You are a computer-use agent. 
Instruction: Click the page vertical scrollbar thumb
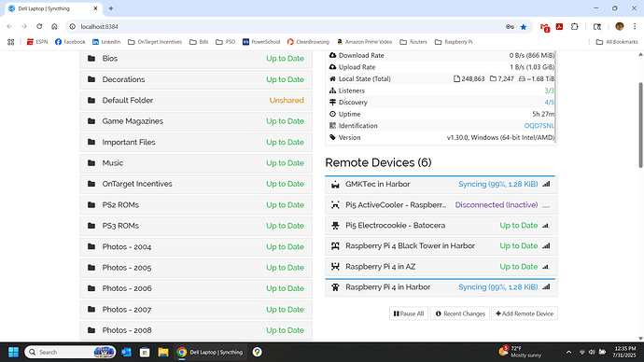[640, 125]
